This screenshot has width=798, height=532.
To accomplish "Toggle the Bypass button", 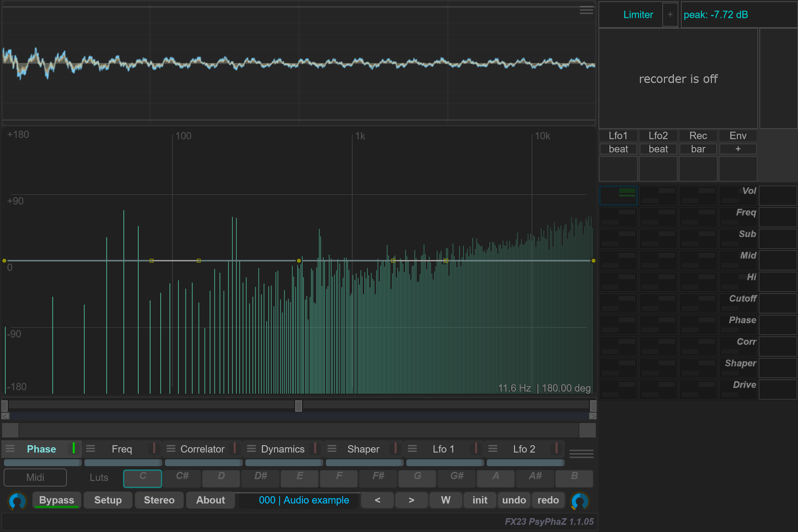I will pyautogui.click(x=57, y=500).
